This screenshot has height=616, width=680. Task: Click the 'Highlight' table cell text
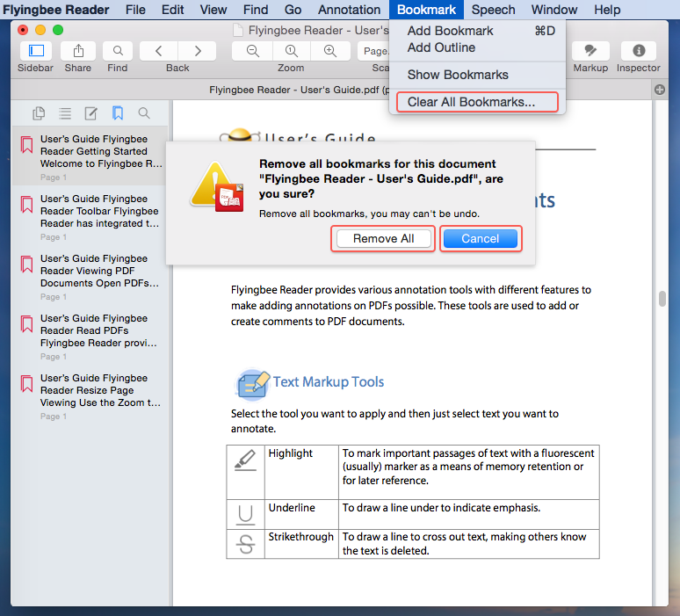point(290,453)
